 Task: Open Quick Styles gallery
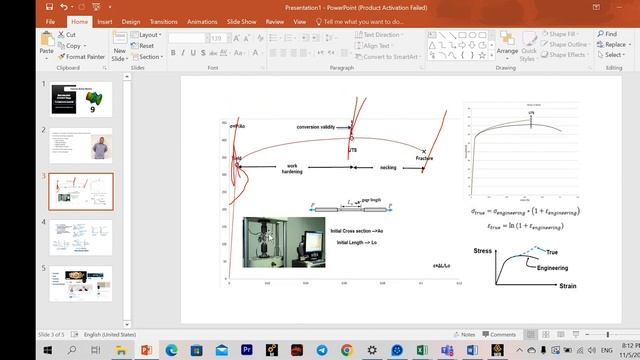point(529,47)
